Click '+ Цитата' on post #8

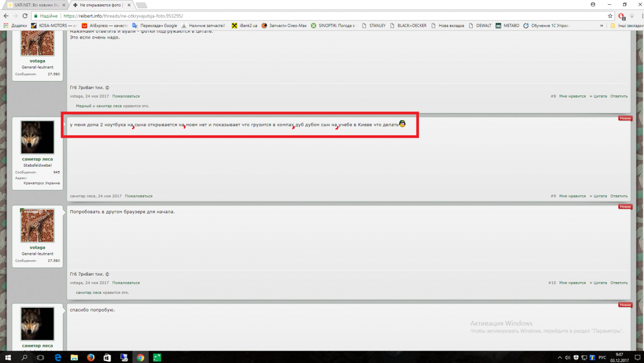pos(598,96)
